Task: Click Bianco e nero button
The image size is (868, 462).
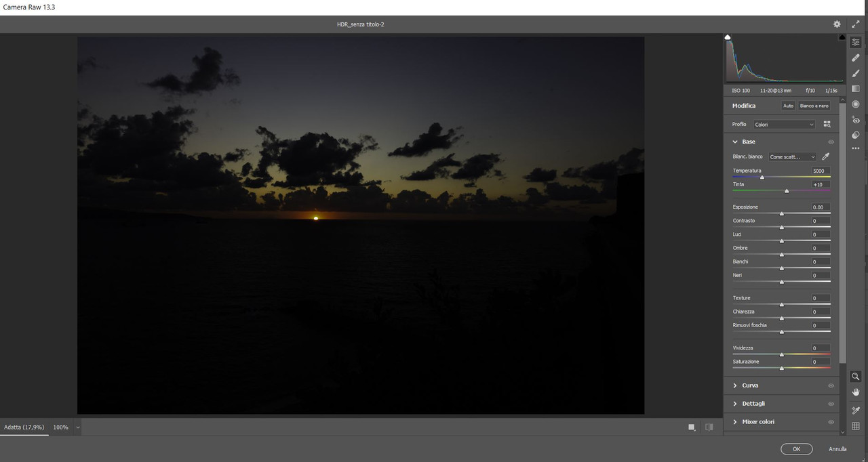Action: [x=814, y=106]
